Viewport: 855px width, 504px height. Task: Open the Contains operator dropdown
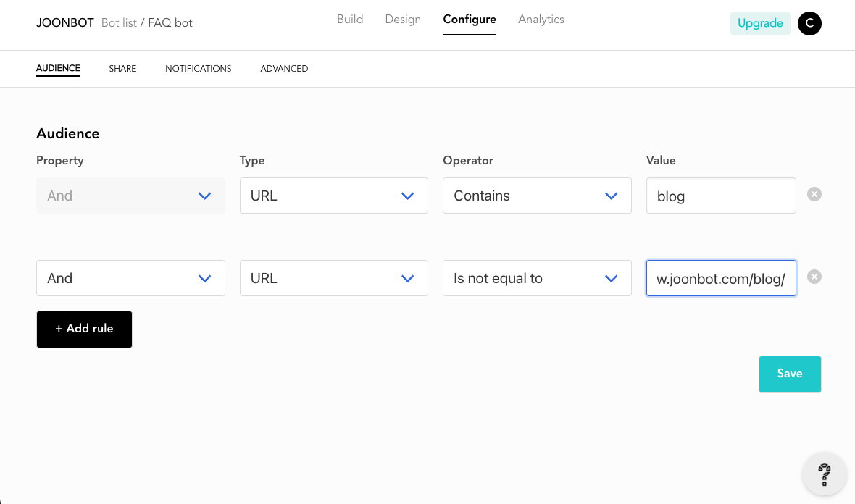tap(537, 196)
